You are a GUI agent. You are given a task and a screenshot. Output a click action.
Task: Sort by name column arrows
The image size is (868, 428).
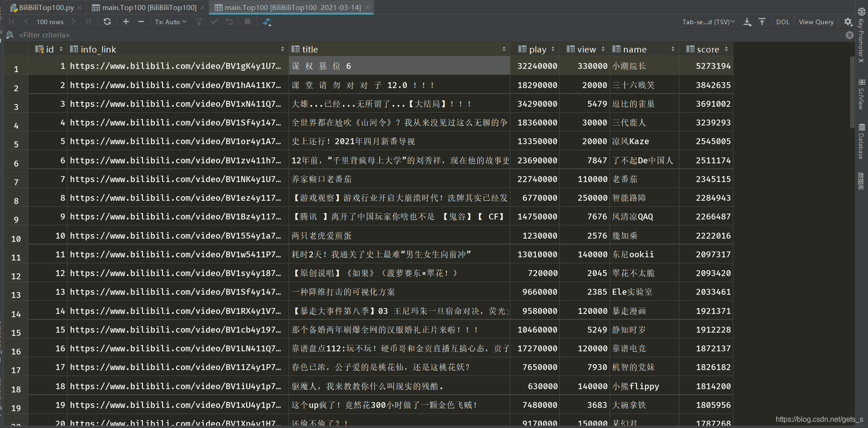pos(673,49)
